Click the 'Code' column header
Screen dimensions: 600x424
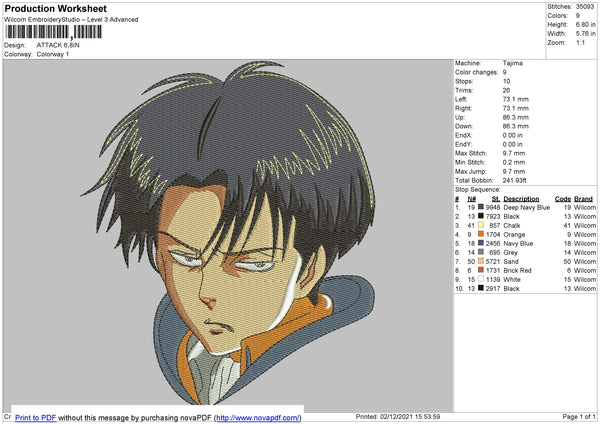(x=562, y=199)
